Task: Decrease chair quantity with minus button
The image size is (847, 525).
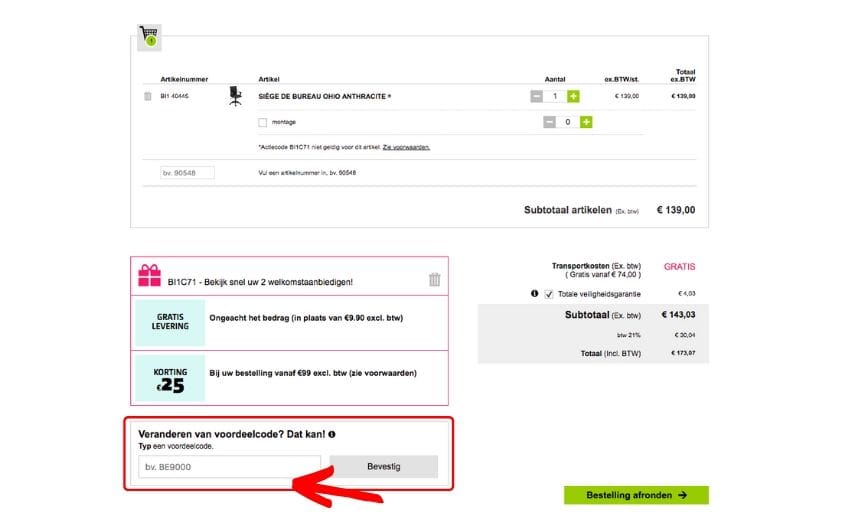Action: tap(537, 96)
